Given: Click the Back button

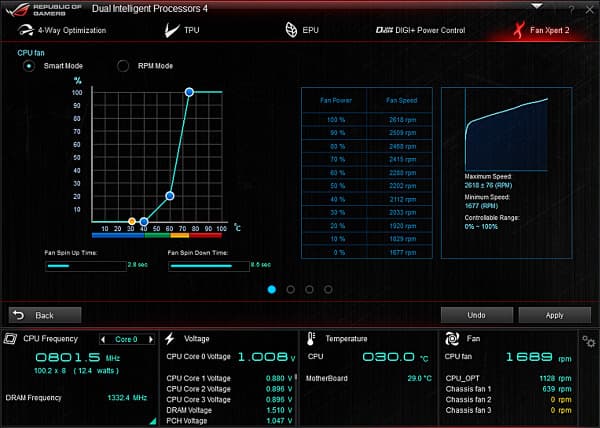Looking at the screenshot, I should point(45,315).
